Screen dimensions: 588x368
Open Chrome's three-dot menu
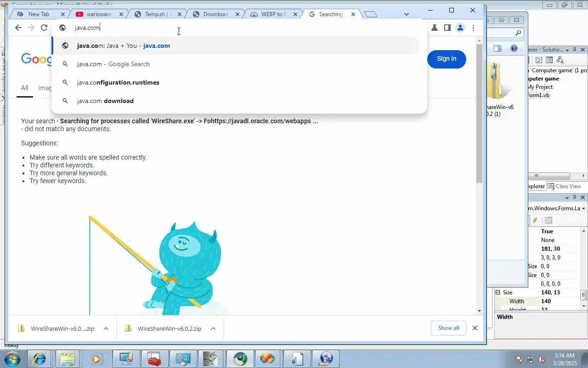473,28
